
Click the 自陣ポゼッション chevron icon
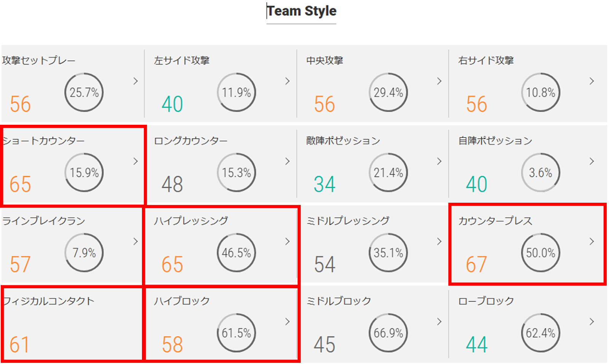(x=591, y=161)
